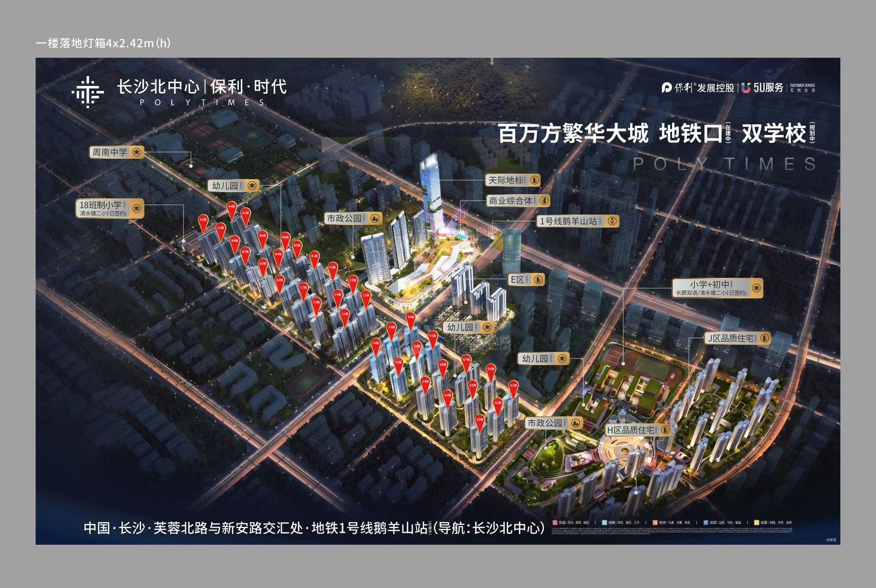The width and height of the screenshot is (876, 588).
Task: Click the graduation cap icon on 周南中学 label
Action: pos(137,152)
